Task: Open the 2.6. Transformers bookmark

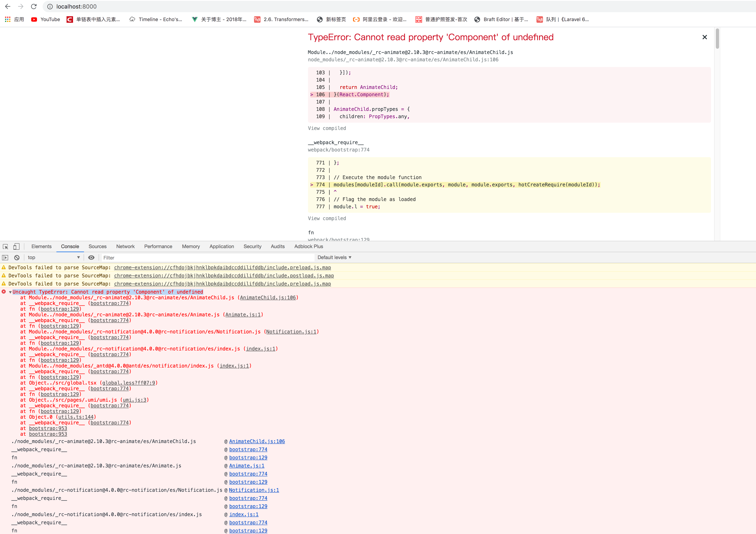Action: pos(281,19)
